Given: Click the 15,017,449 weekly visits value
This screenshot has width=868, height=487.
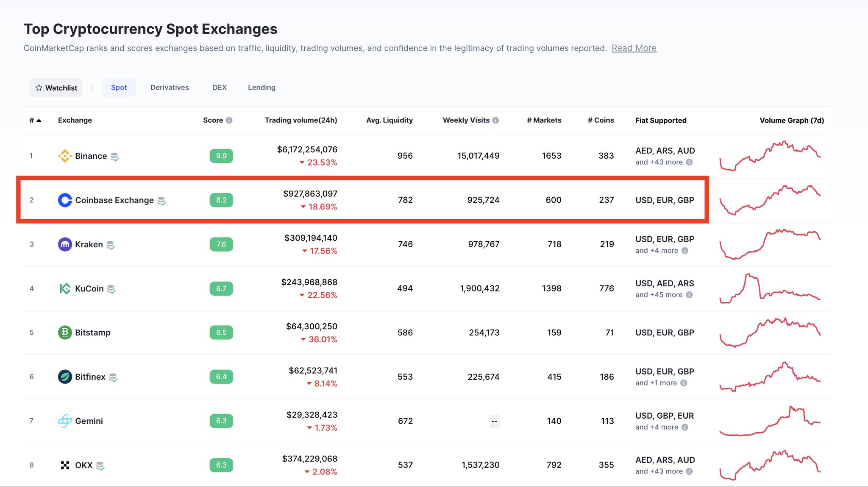Looking at the screenshot, I should pyautogui.click(x=479, y=156).
